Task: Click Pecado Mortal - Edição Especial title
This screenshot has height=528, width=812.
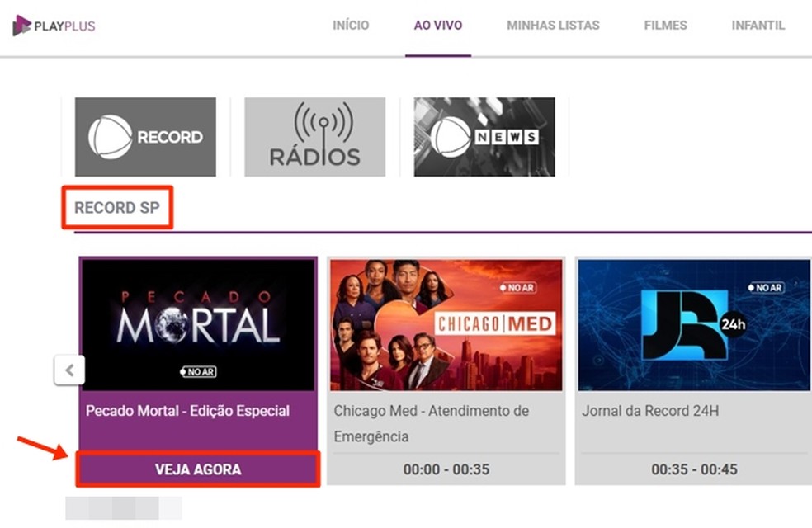Action: (187, 411)
